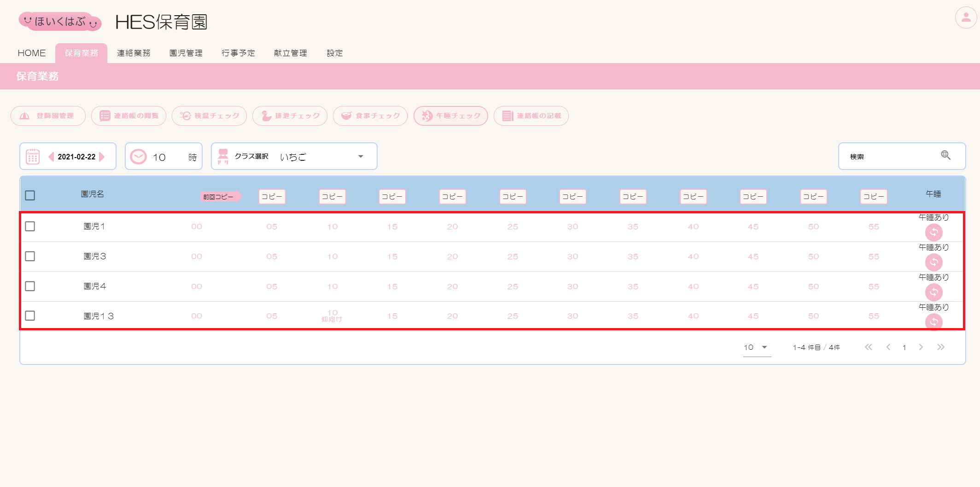
Task: Toggle nap status icon for 園児1
Action: click(933, 232)
